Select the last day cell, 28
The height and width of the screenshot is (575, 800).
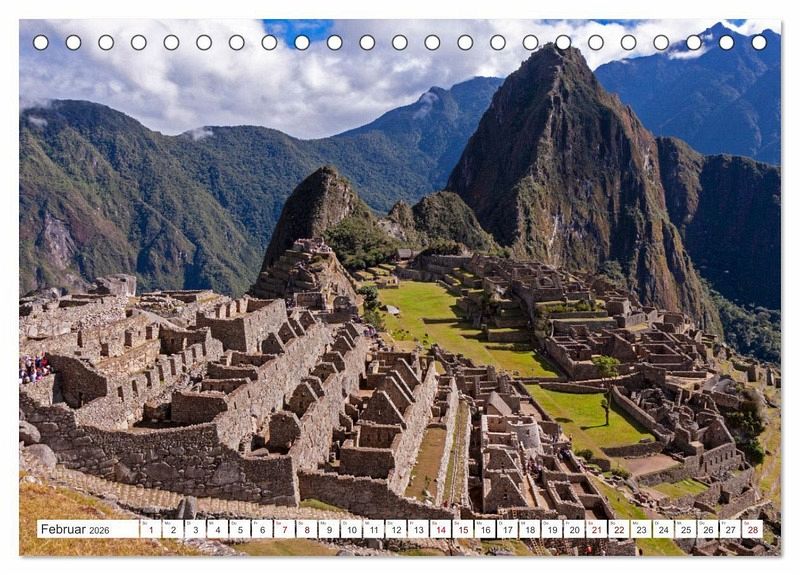pos(753,529)
